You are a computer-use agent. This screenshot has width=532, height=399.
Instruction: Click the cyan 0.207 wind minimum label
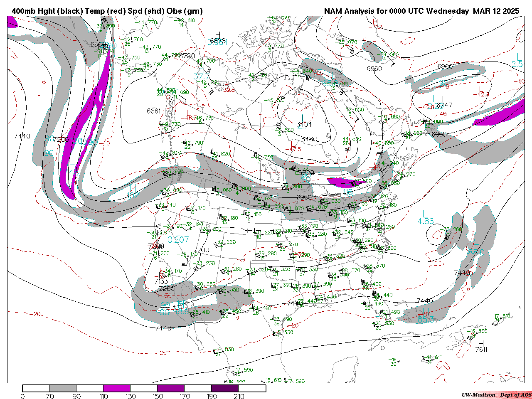click(x=178, y=240)
